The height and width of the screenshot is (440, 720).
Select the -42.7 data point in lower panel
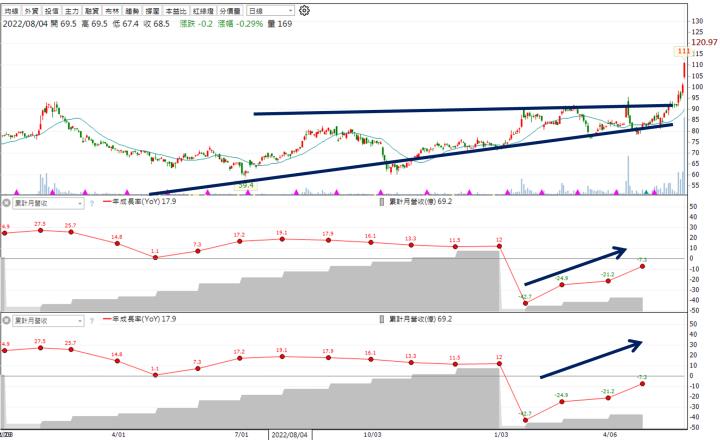[x=526, y=420]
